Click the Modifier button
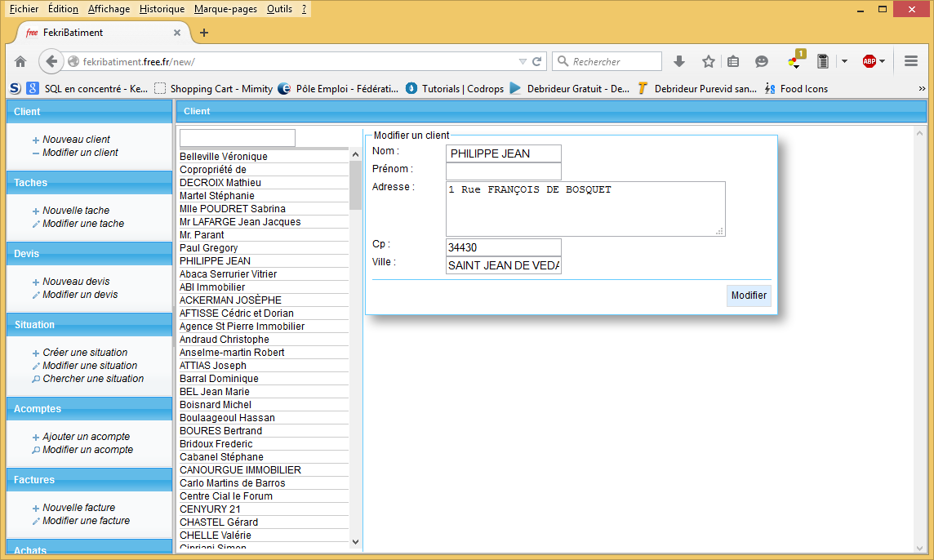Image resolution: width=934 pixels, height=560 pixels. [x=749, y=296]
